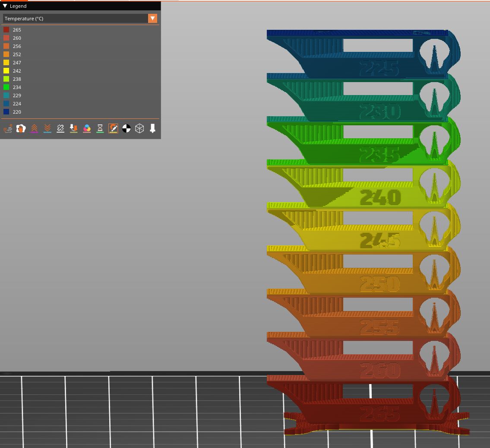Toggle center of gravity marker
The width and height of the screenshot is (490, 448).
[126, 128]
